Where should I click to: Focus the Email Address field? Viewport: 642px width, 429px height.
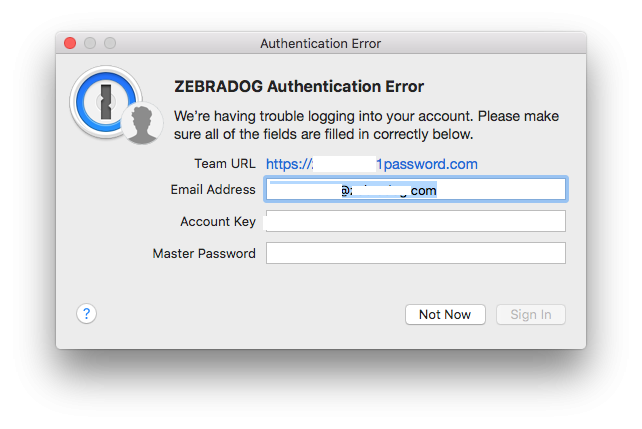tap(416, 189)
